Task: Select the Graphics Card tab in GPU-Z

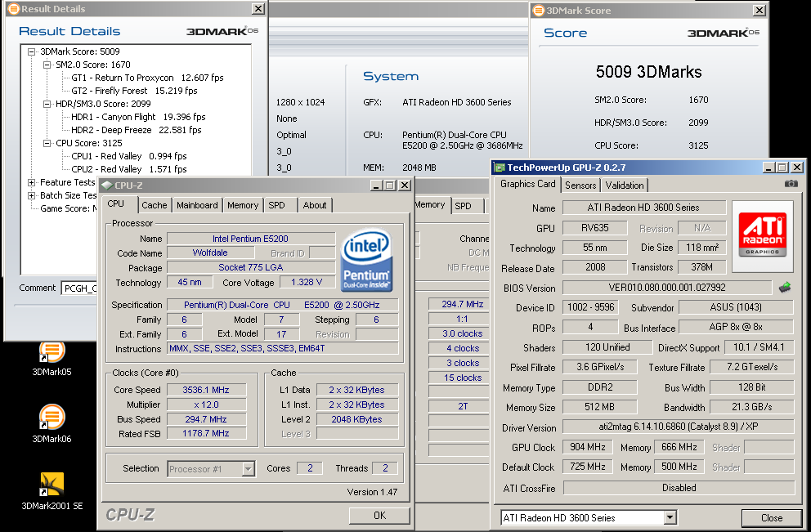Action: coord(527,184)
